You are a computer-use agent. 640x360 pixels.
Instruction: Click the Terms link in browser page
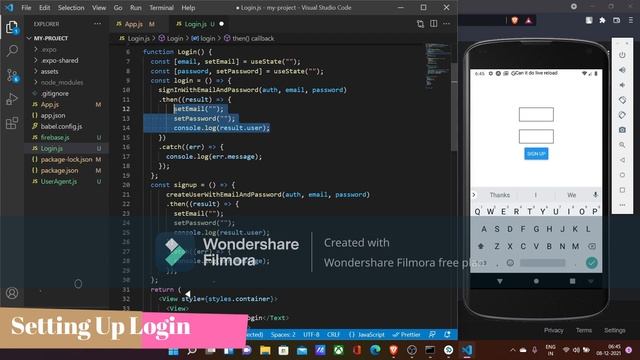pos(584,330)
